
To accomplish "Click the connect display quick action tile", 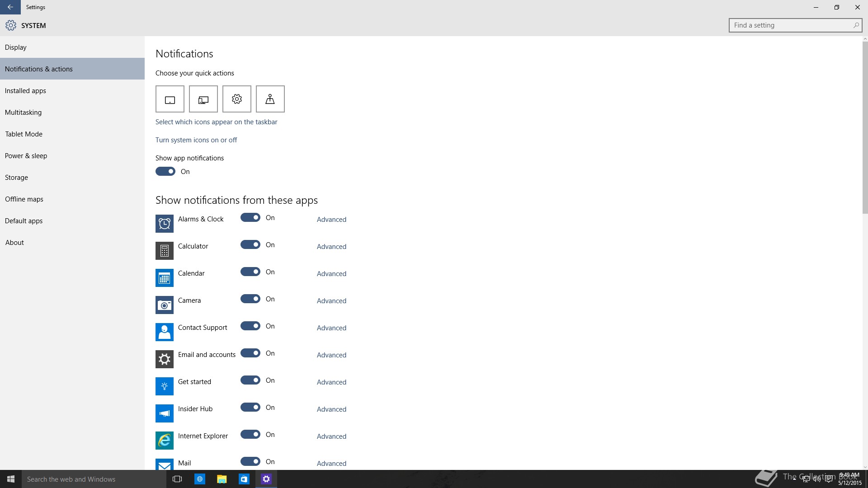I will (x=203, y=99).
